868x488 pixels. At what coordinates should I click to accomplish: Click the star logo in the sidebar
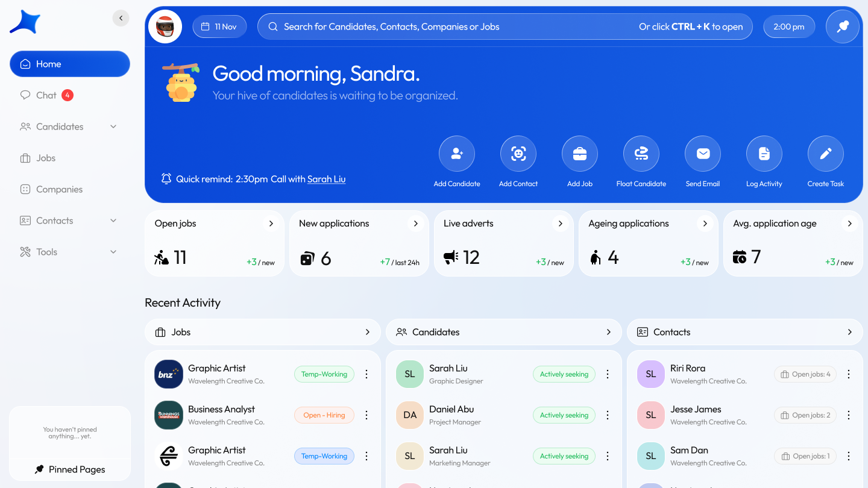coord(25,22)
